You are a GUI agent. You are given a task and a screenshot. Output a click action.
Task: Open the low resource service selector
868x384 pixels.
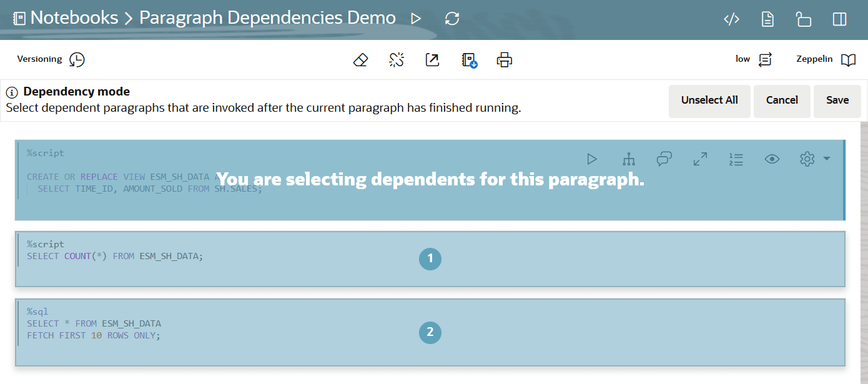point(754,59)
